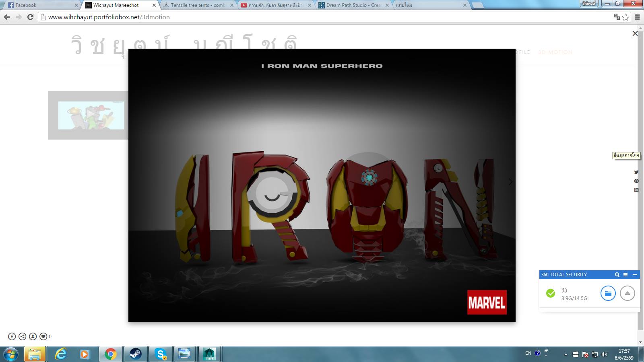This screenshot has height=362, width=644.
Task: Click the page scrollbar down arrow
Action: (640, 342)
